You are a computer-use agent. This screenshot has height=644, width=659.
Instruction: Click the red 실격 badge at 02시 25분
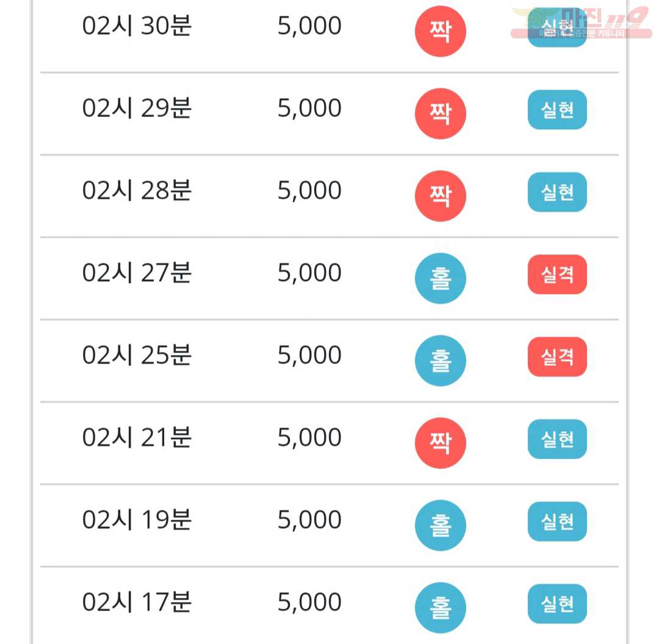(557, 357)
